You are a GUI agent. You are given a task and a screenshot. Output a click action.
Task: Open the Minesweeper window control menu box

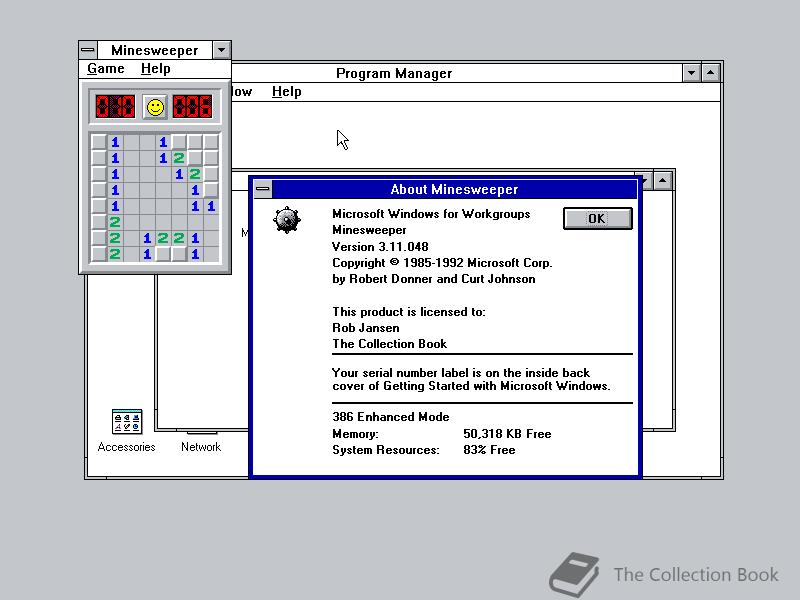88,50
